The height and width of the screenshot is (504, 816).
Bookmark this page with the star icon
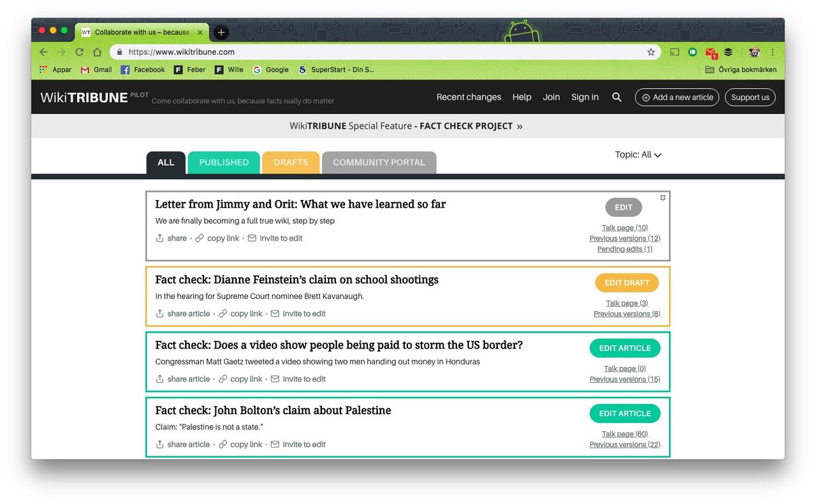651,52
